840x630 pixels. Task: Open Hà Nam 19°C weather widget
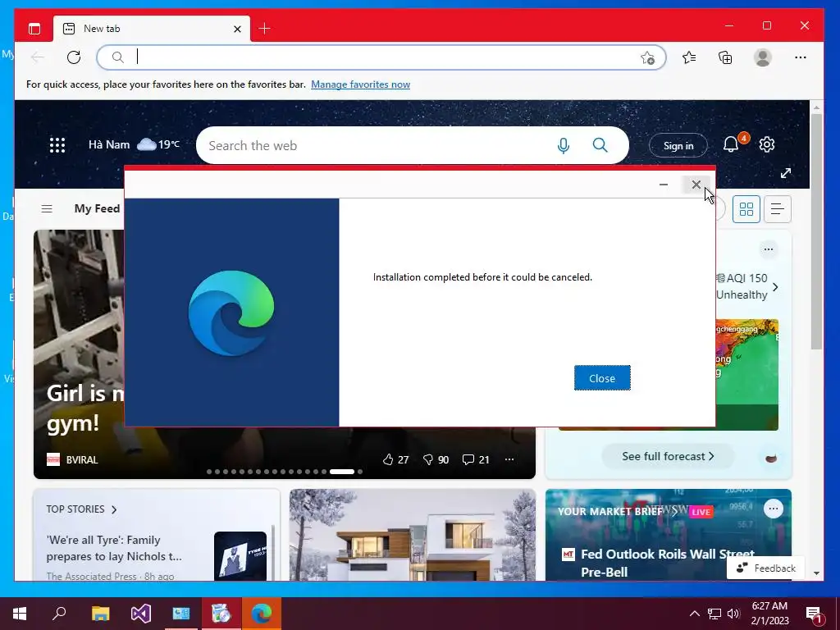134,144
